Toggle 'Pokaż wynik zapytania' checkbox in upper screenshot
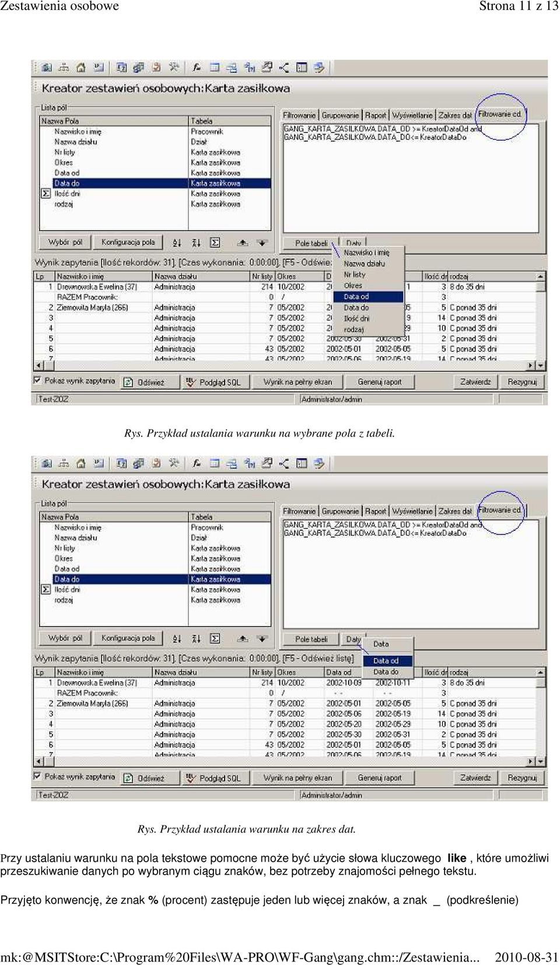This screenshot has height=965, width=560. 38,381
